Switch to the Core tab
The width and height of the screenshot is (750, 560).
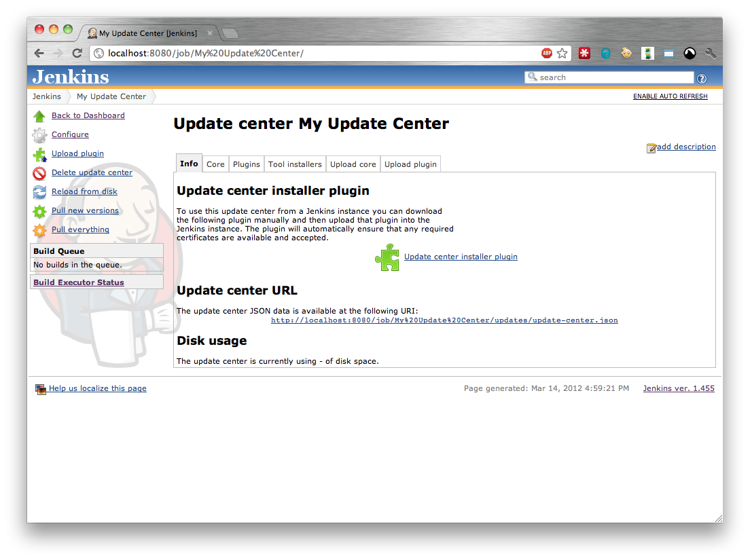215,164
